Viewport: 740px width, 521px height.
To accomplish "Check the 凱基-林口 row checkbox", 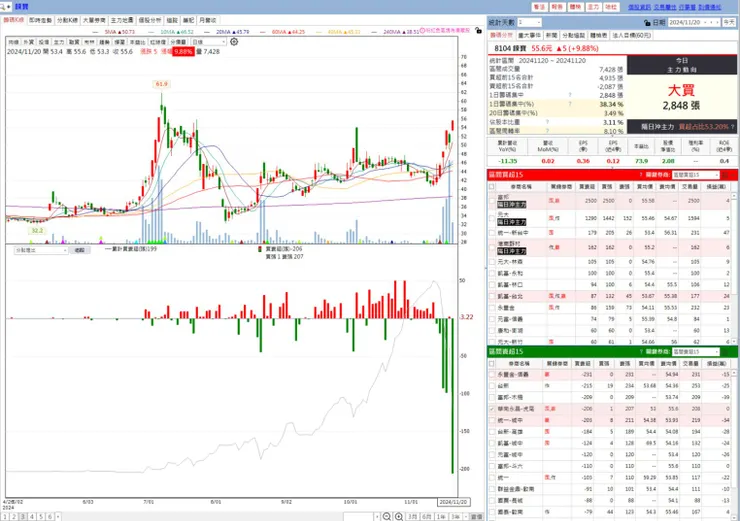I will pos(492,285).
